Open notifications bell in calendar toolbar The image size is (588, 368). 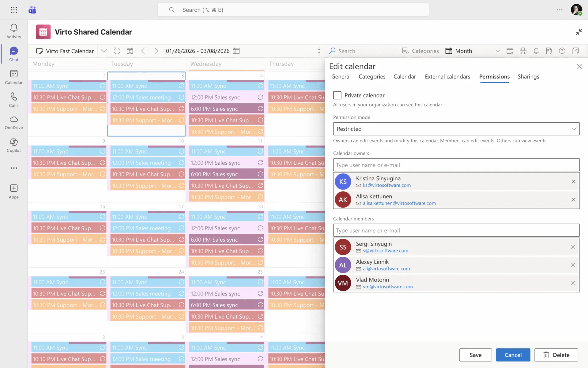[536, 51]
